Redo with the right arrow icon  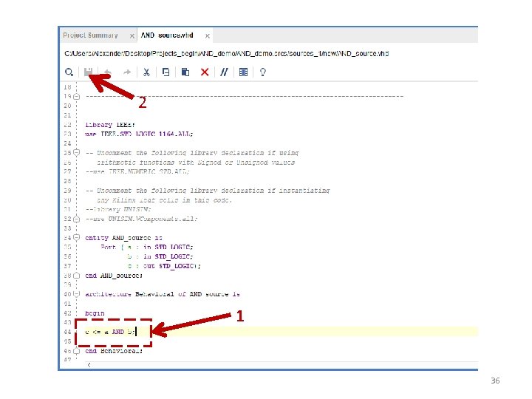pyautogui.click(x=127, y=72)
